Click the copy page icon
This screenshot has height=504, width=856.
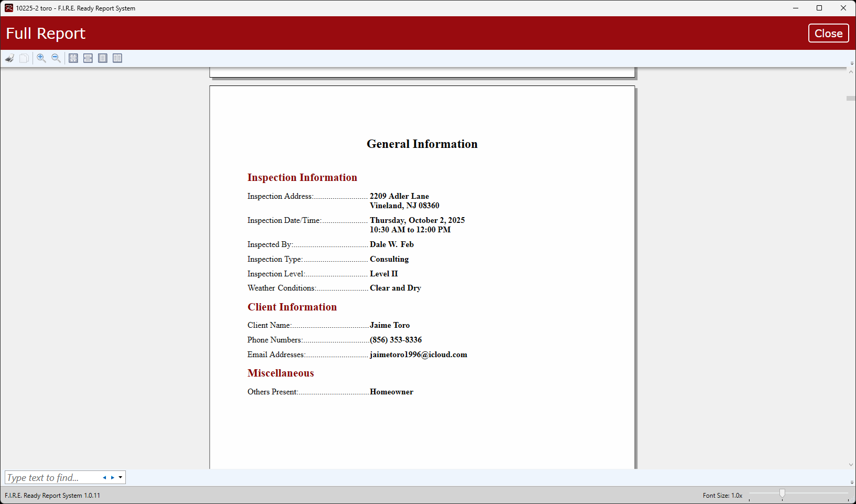24,58
